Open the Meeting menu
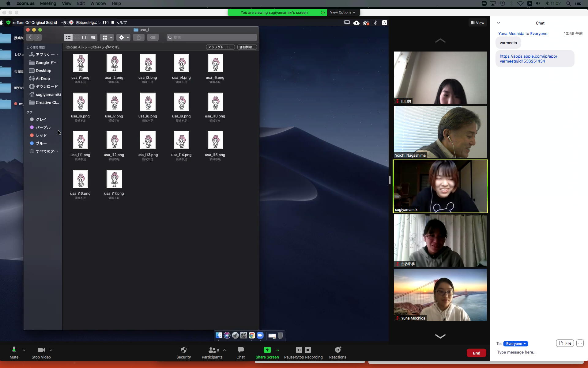 pos(48,3)
